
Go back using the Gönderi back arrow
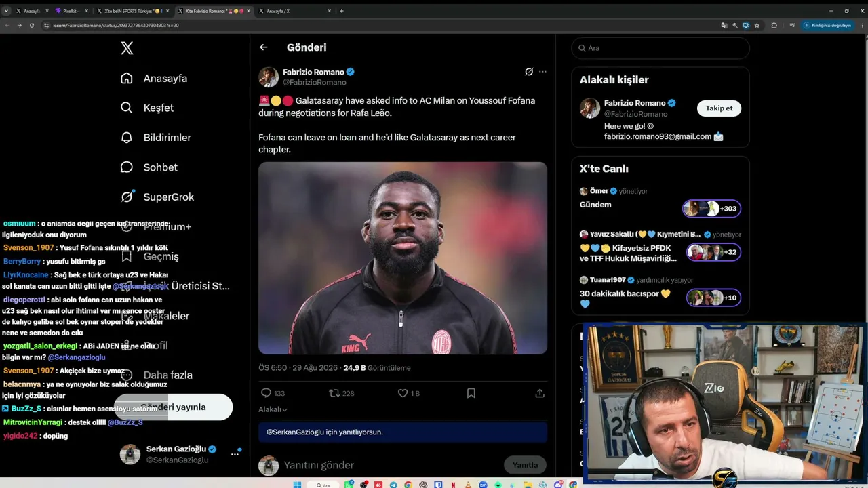click(264, 47)
